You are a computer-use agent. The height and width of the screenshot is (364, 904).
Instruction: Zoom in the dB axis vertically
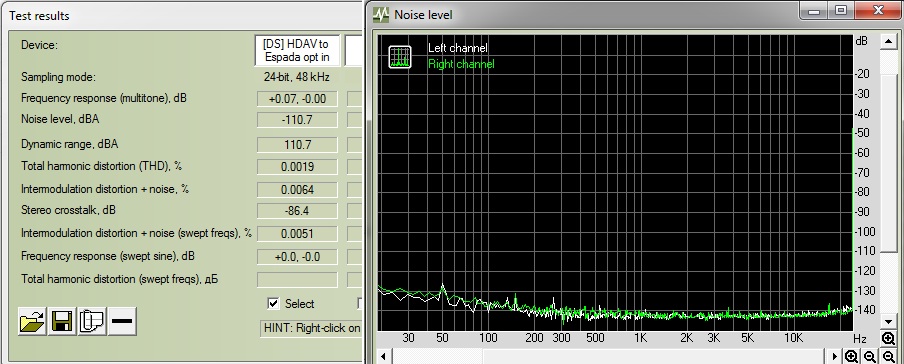point(888,339)
